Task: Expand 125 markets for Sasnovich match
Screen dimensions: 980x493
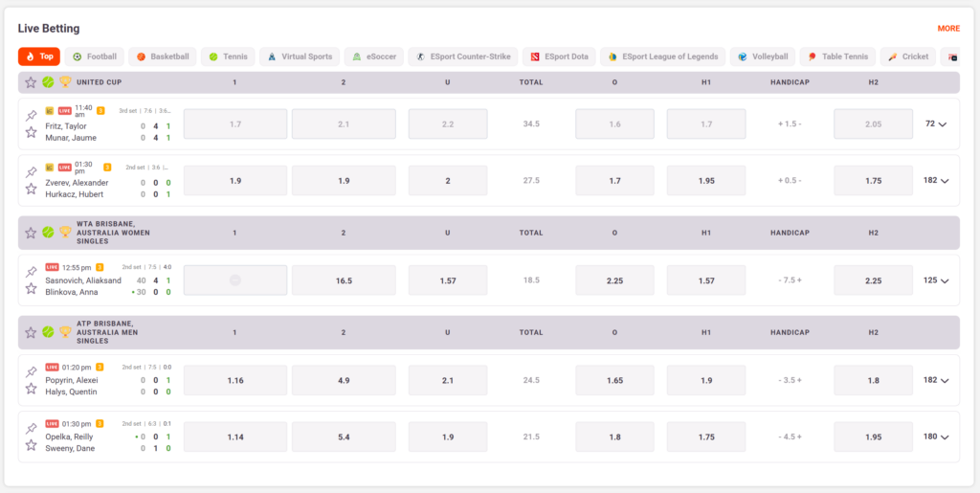Action: 936,280
